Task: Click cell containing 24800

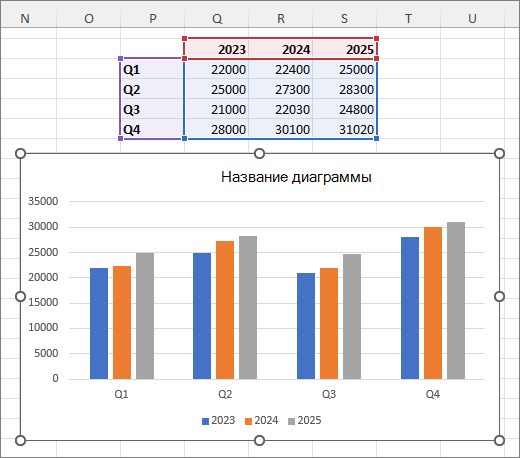Action: click(344, 109)
